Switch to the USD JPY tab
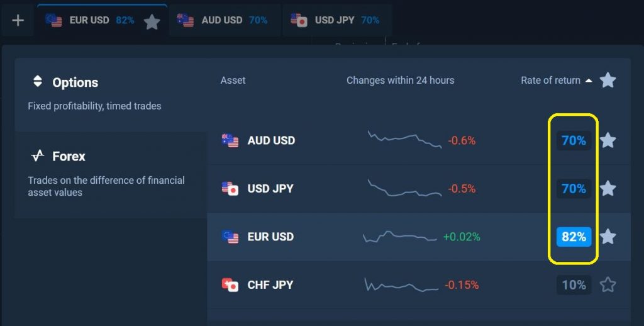Viewport: 644px width, 326px height. coord(336,20)
